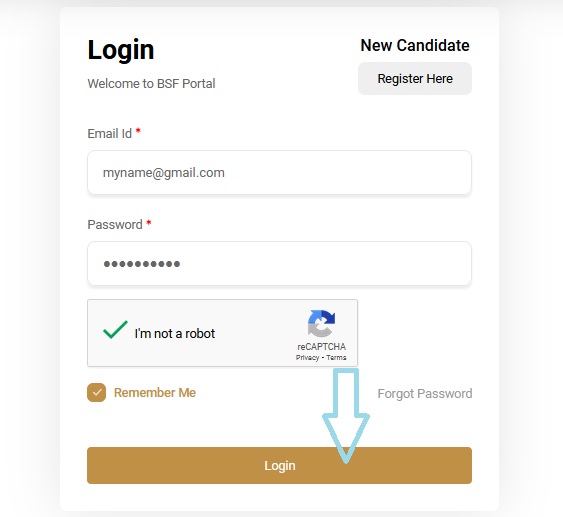Focus the Email Id input field
This screenshot has height=517, width=563.
point(279,173)
